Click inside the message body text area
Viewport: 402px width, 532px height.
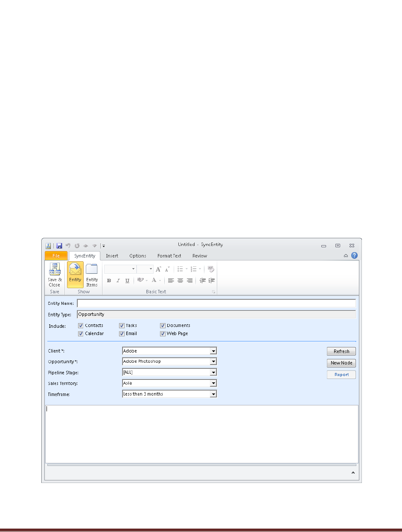(202, 434)
